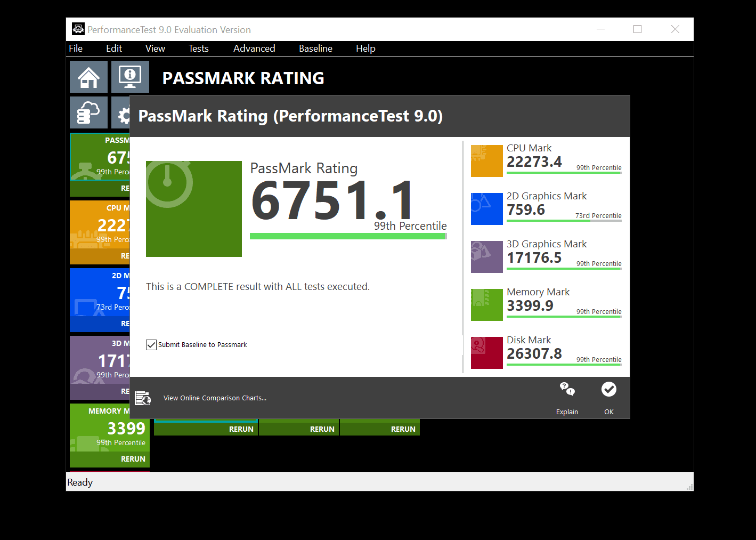Click the PASSMARK RATING page heading
756x540 pixels.
(243, 78)
